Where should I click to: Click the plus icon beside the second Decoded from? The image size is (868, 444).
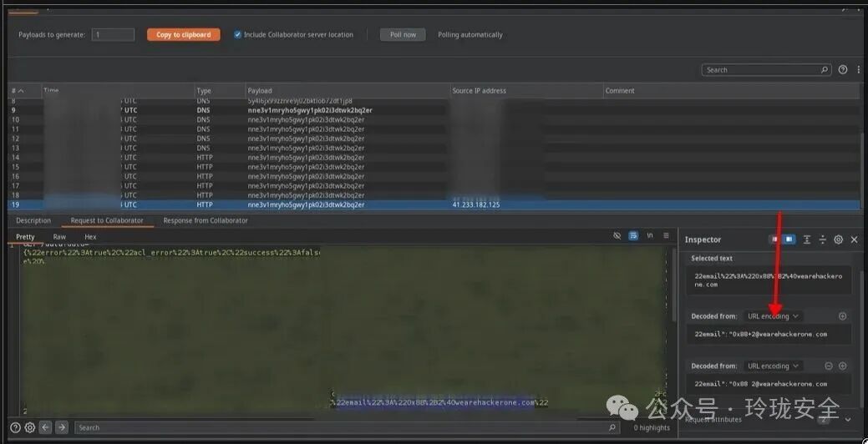coord(843,366)
